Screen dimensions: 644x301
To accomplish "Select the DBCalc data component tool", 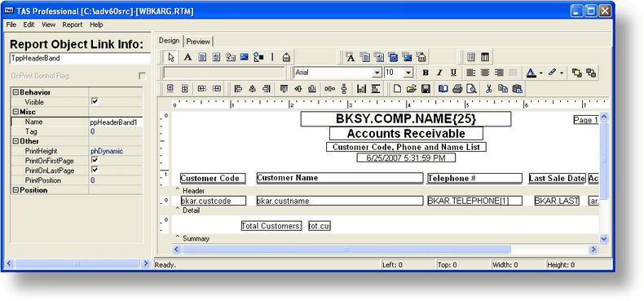I will point(393,57).
